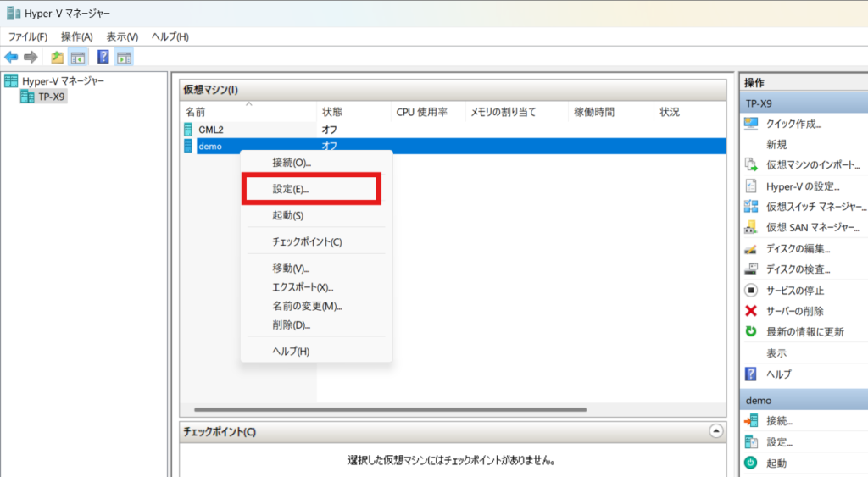The image size is (868, 477).
Task: Click ディスクの編集... action text
Action: click(x=798, y=249)
